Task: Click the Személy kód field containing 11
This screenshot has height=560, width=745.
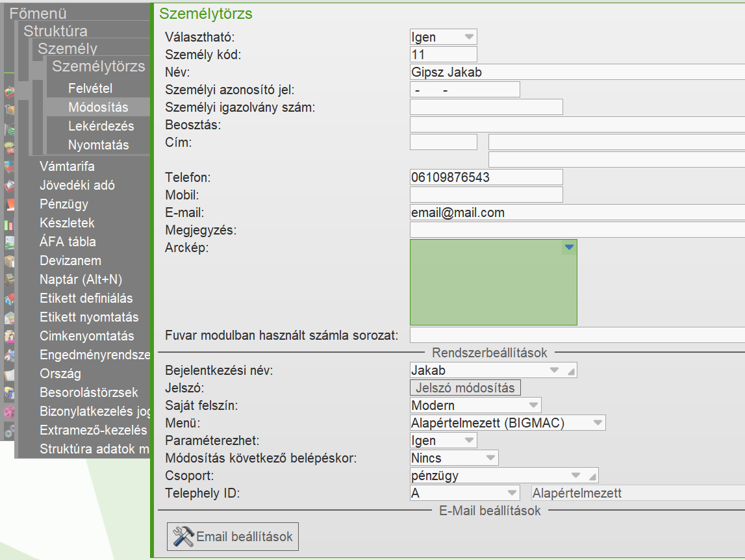Action: 443,54
